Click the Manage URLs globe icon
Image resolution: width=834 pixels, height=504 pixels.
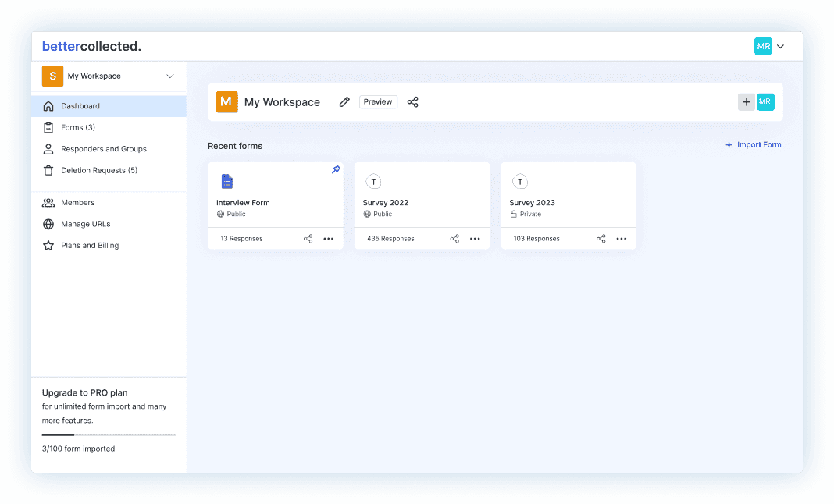pyautogui.click(x=48, y=224)
